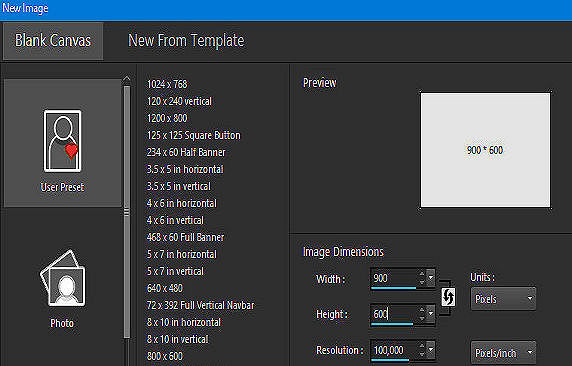Screen dimensions: 572x366
Task: Increase Width with the up arrow
Action: point(422,273)
